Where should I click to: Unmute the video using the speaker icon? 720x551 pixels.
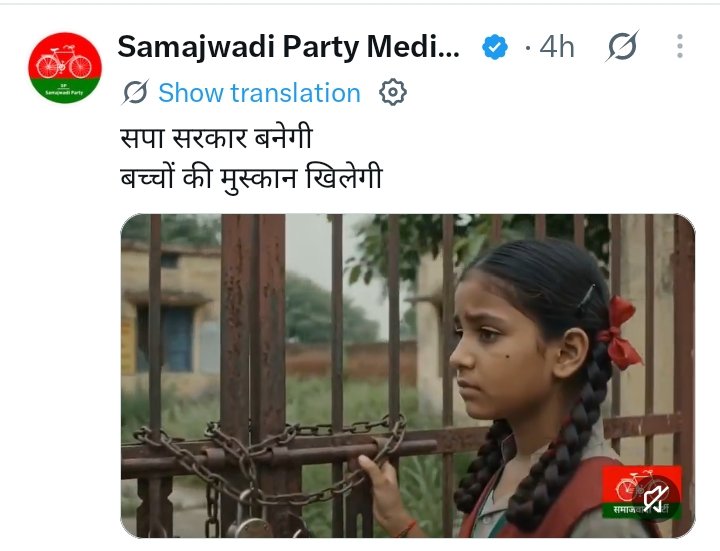click(656, 498)
